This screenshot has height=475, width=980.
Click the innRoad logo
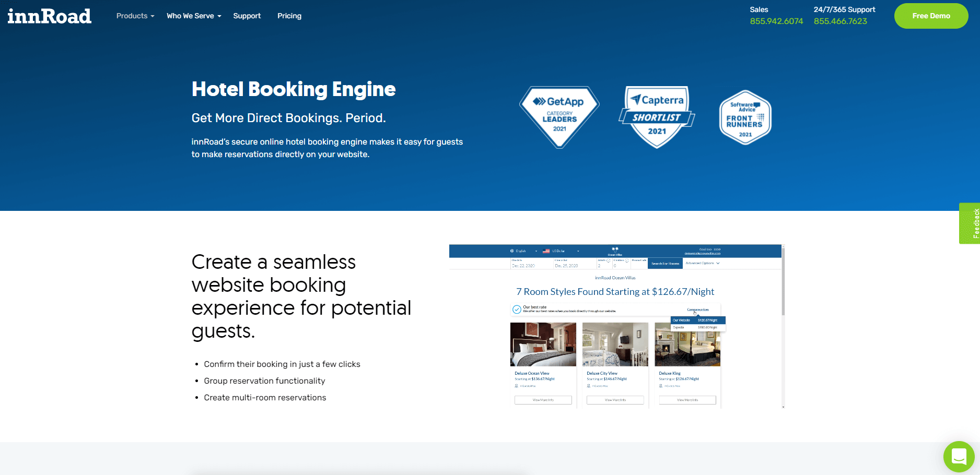pos(49,16)
